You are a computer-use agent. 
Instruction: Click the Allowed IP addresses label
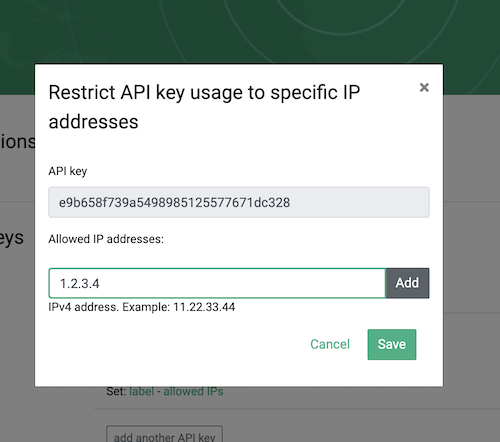pos(106,239)
